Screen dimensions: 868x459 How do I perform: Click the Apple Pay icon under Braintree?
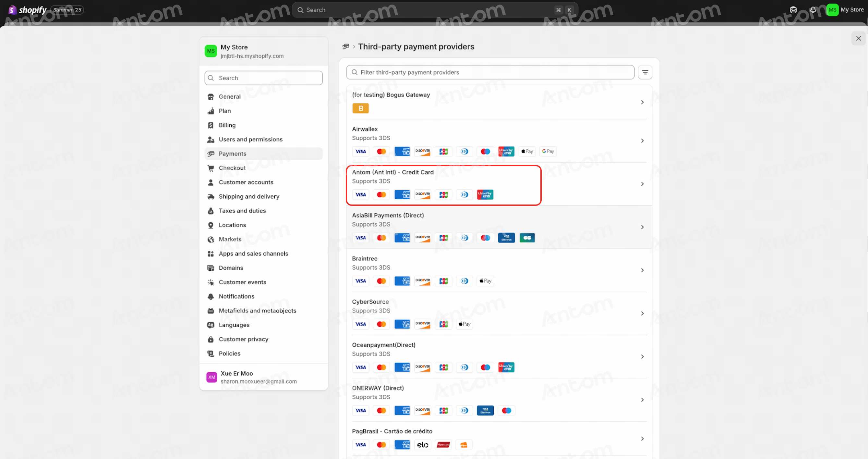(x=485, y=281)
